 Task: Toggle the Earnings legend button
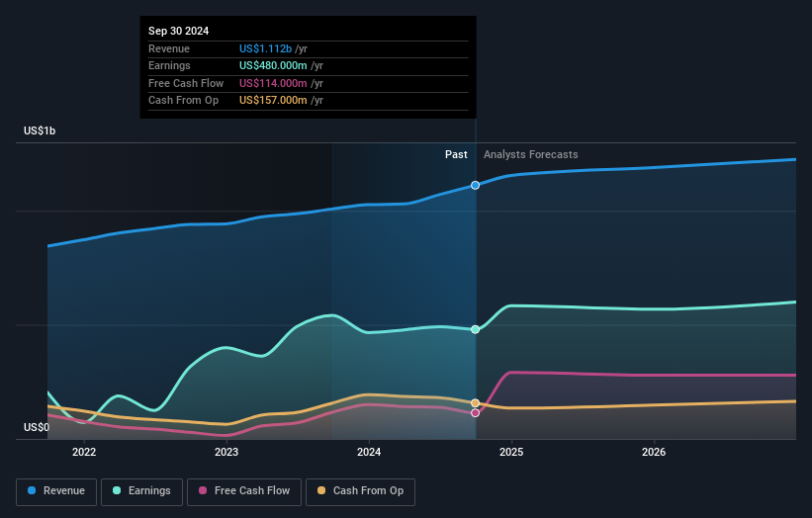141,491
